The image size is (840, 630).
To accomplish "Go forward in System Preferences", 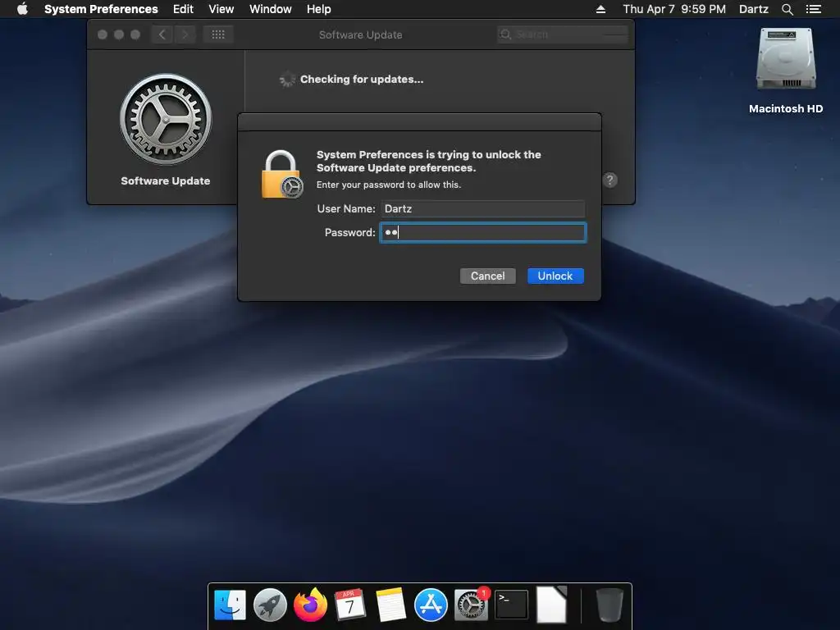I will pos(185,34).
